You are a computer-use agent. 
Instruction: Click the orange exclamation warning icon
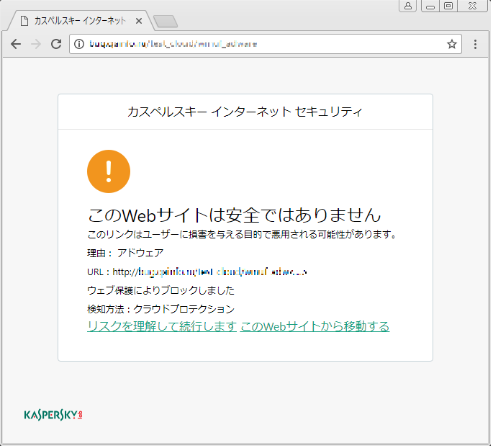109,172
